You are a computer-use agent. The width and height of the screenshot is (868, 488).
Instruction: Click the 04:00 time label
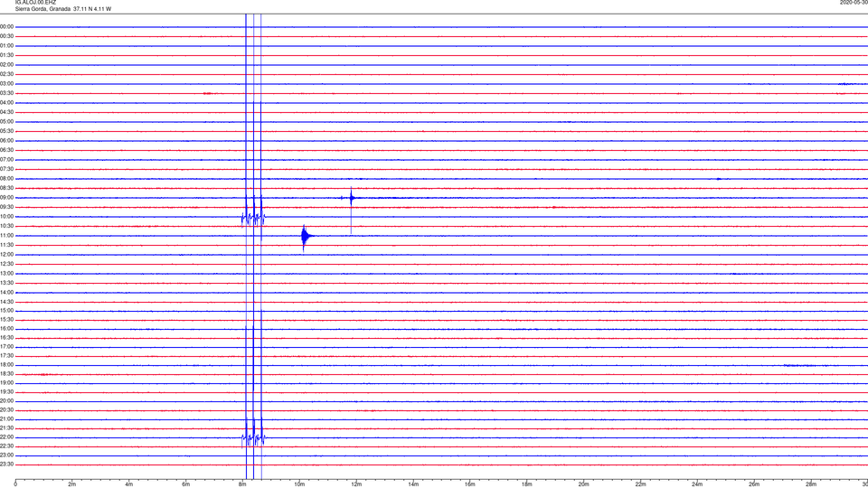pos(7,102)
